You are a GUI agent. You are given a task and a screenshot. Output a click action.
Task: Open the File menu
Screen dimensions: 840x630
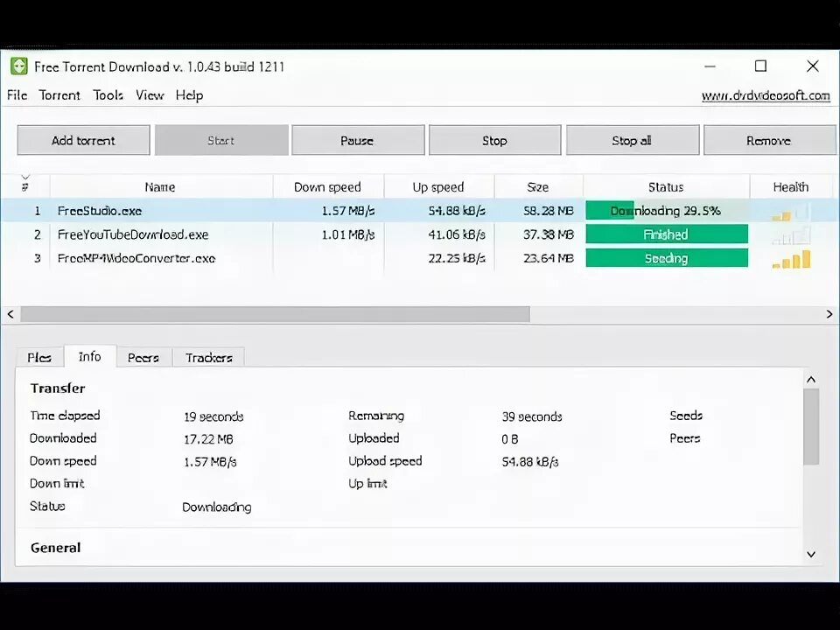tap(17, 95)
